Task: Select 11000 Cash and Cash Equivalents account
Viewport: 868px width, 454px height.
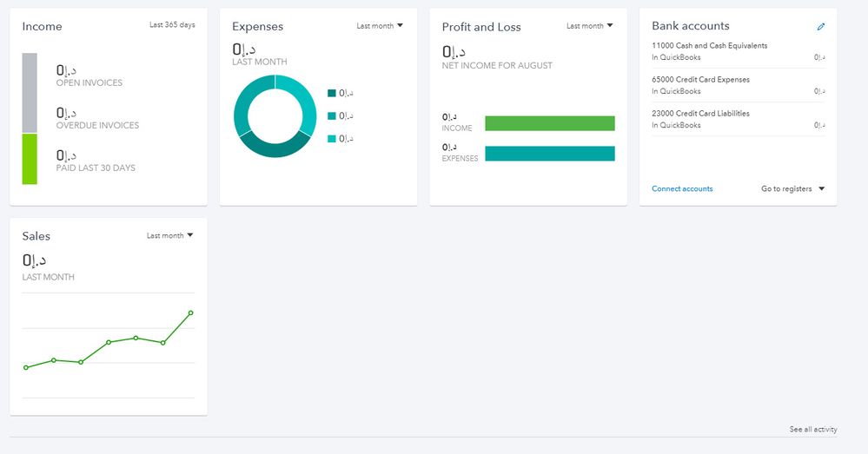Action: (709, 46)
